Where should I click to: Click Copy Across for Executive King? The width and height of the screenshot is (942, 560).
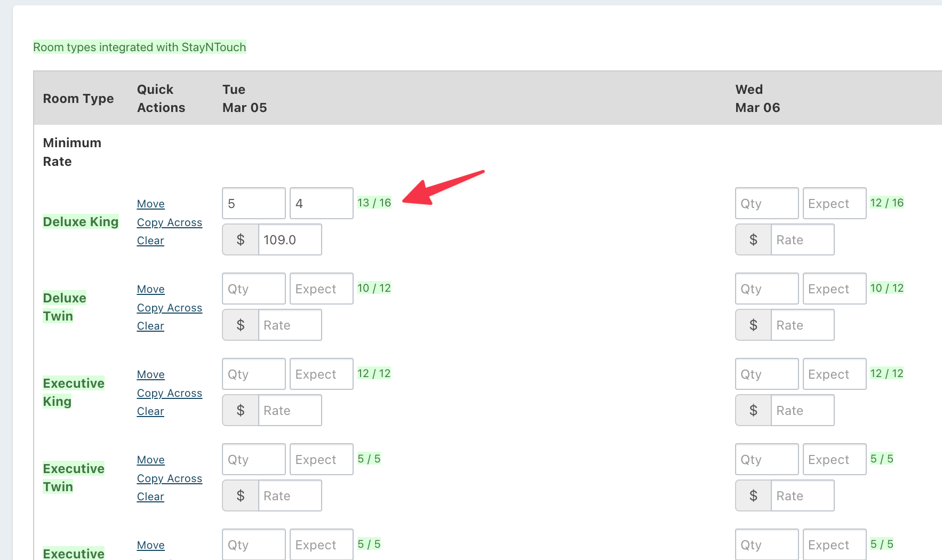(169, 393)
